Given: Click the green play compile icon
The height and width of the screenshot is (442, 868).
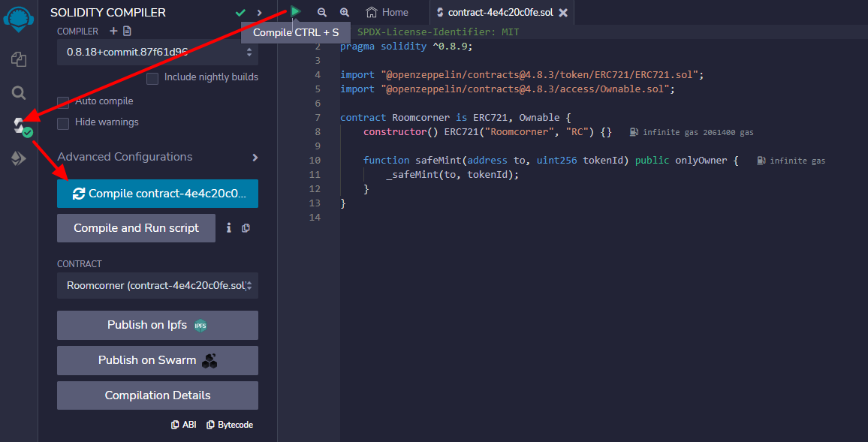Looking at the screenshot, I should (296, 11).
